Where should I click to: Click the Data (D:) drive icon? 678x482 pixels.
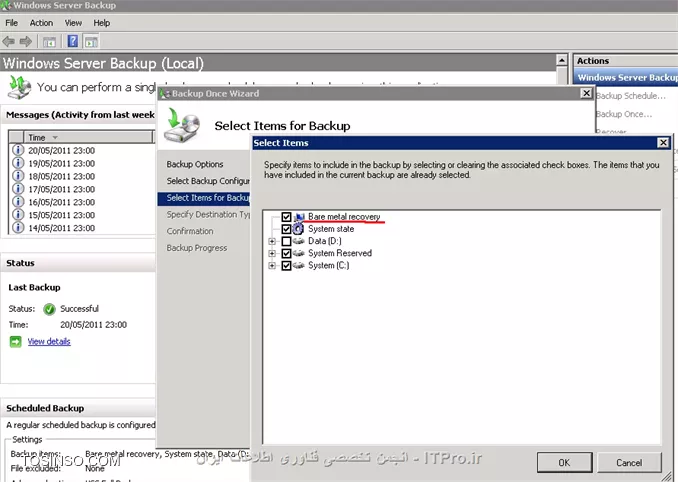pos(299,241)
